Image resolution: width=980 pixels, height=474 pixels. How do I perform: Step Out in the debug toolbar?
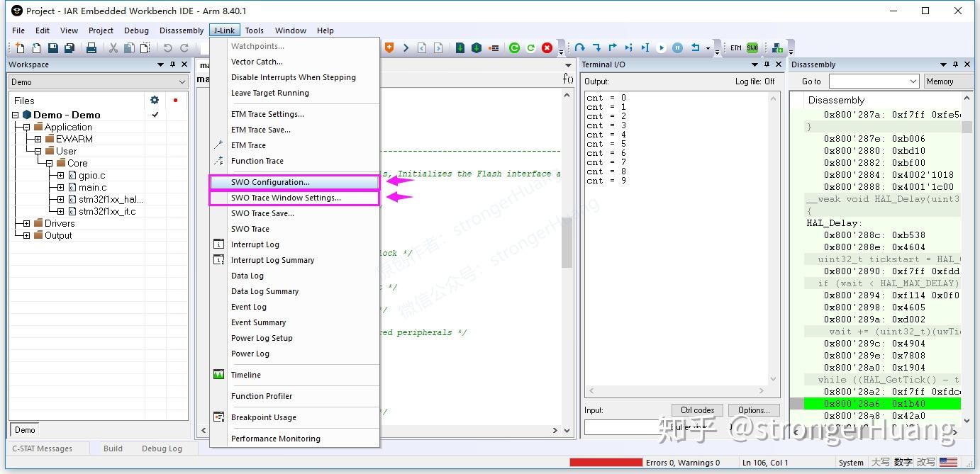(x=613, y=47)
